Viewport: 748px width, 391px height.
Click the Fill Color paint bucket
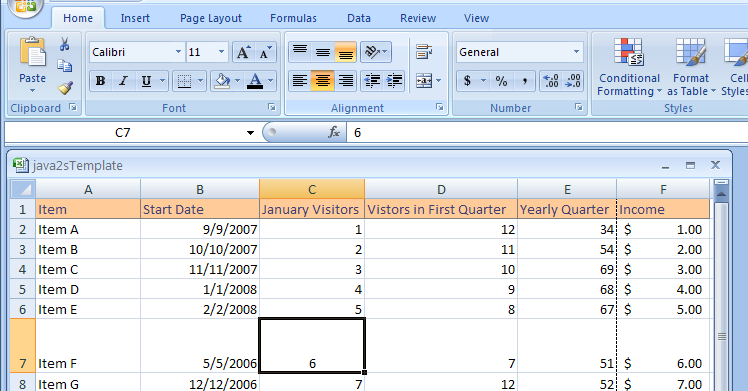point(222,81)
